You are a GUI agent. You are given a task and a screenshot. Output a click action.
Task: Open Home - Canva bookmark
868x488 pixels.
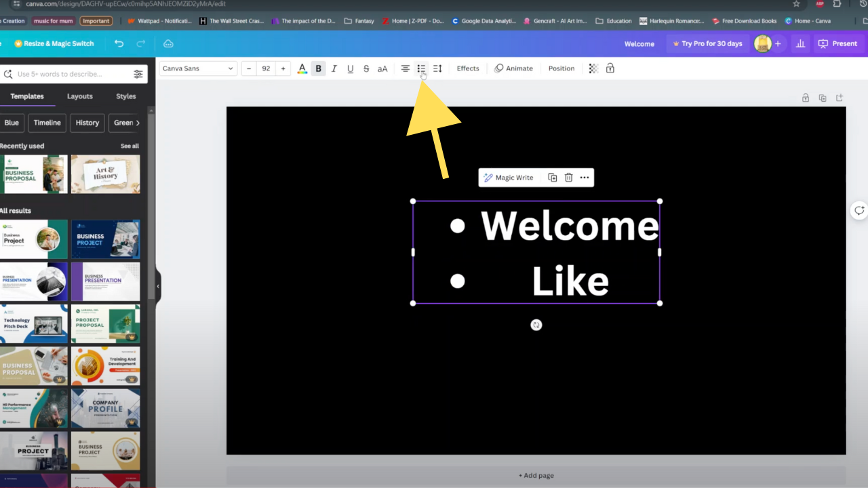coord(807,21)
